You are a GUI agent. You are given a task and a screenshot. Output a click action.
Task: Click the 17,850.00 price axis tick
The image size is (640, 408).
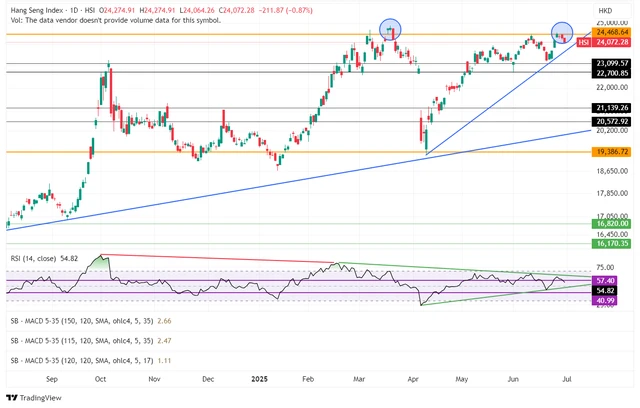612,193
